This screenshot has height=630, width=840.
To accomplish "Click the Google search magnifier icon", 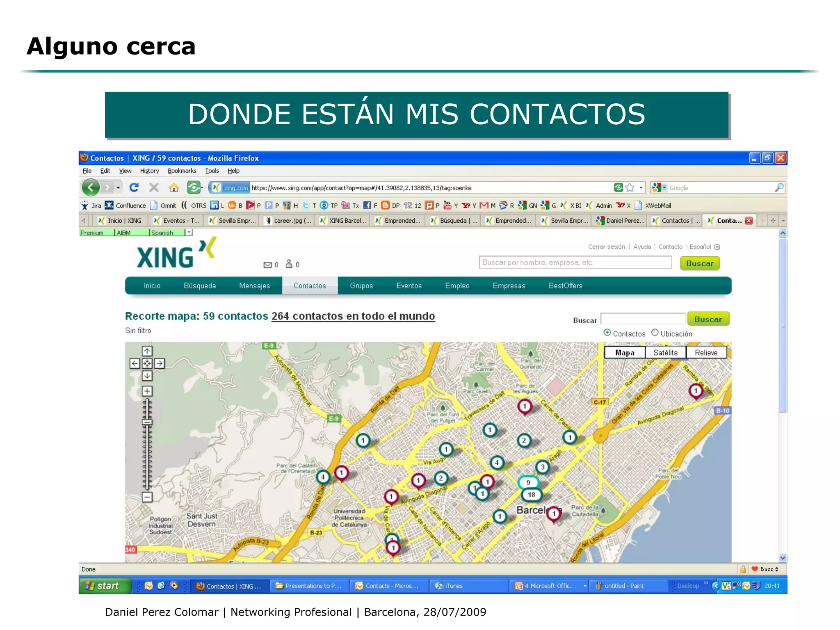I will 779,187.
